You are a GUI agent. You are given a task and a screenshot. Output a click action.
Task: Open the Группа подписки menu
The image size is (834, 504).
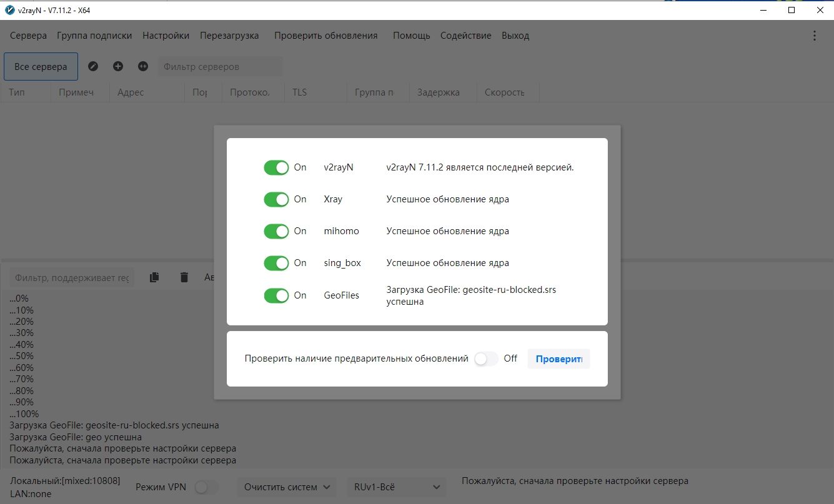(94, 36)
